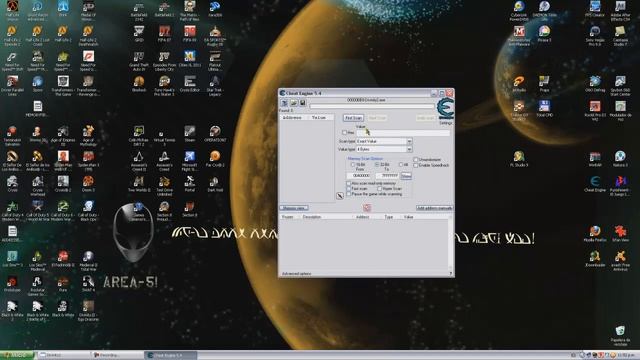Toggle the Fast scan checkbox

pyautogui.click(x=349, y=189)
